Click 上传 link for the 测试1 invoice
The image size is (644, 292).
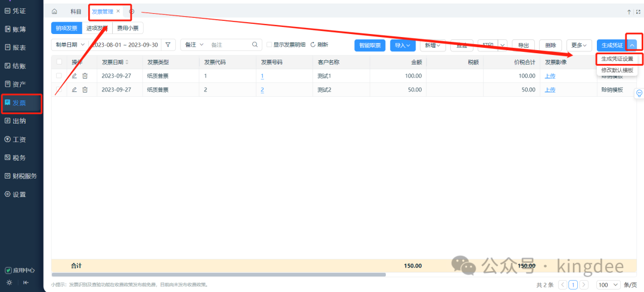click(550, 76)
